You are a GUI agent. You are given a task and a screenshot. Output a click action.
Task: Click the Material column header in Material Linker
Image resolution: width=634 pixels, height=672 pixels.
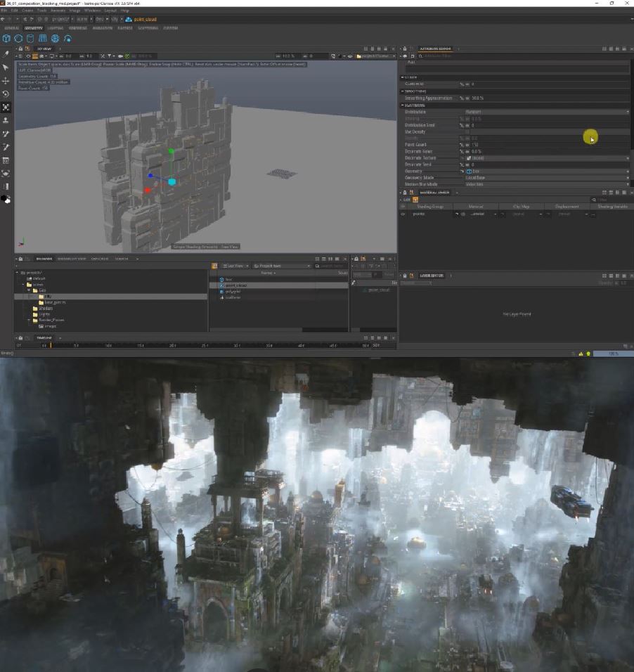476,207
